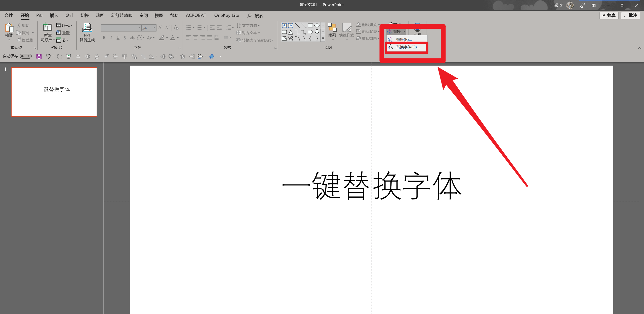The image size is (644, 314).
Task: Click the Paste clipboard icon
Action: [x=9, y=28]
